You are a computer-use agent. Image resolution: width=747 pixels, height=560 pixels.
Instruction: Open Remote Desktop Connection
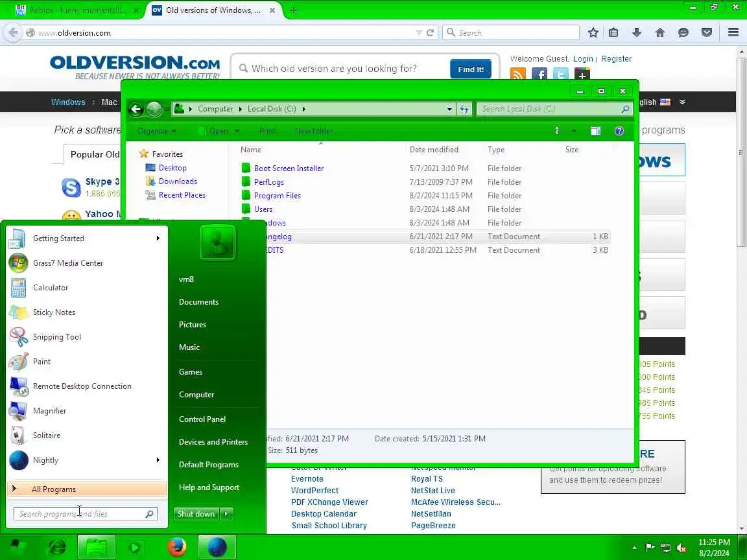point(86,386)
